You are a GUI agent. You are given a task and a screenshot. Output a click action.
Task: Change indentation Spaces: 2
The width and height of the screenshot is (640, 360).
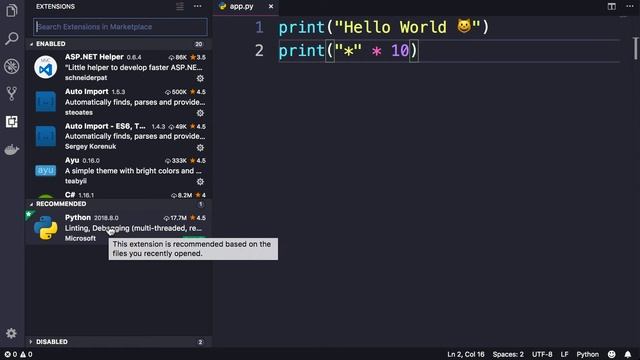click(508, 354)
